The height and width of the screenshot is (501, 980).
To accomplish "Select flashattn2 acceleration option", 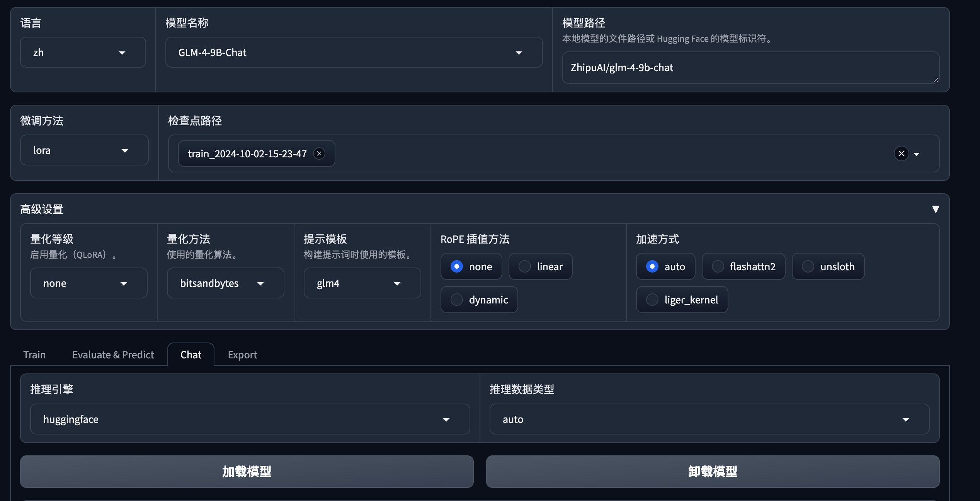I will pyautogui.click(x=744, y=266).
